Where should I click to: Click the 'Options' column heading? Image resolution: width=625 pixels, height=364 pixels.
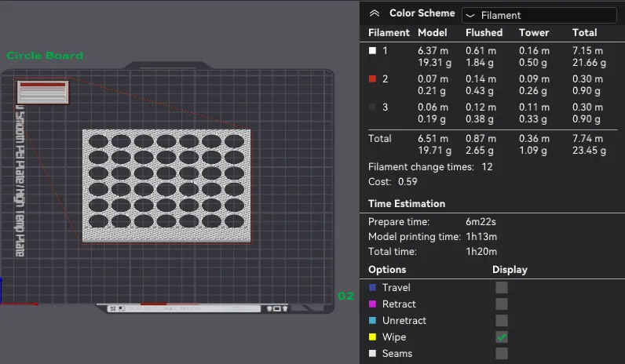point(387,270)
